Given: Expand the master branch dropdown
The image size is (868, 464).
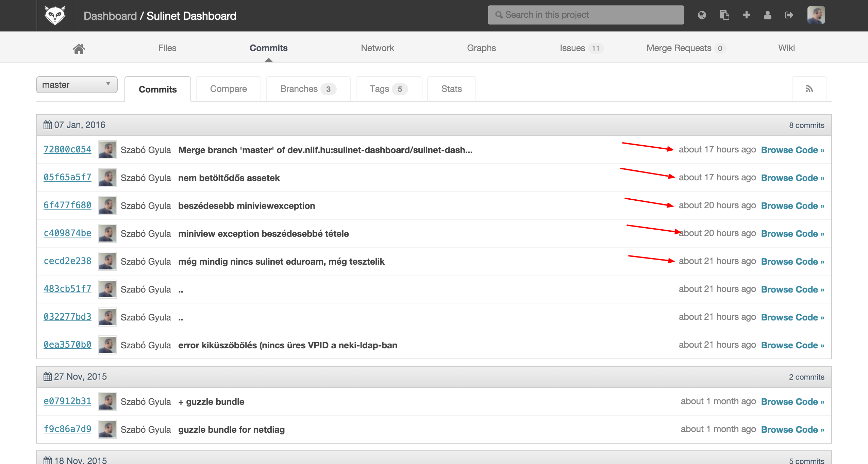Looking at the screenshot, I should coord(77,85).
